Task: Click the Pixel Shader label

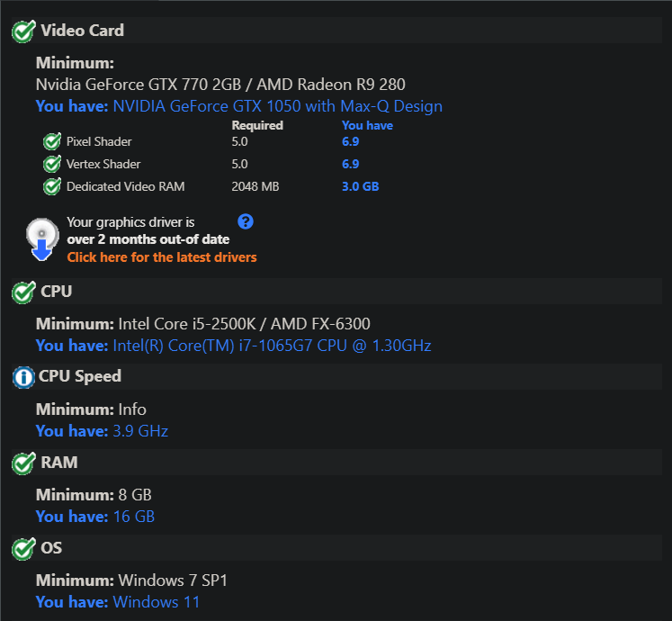Action: click(x=99, y=141)
